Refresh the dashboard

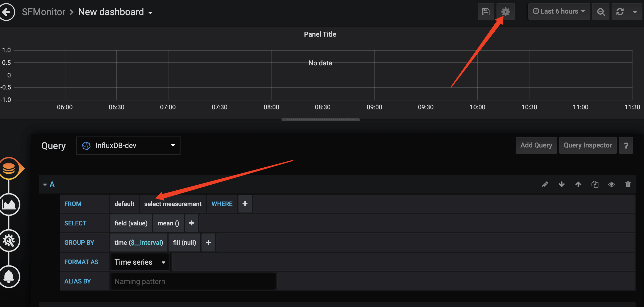click(x=620, y=12)
